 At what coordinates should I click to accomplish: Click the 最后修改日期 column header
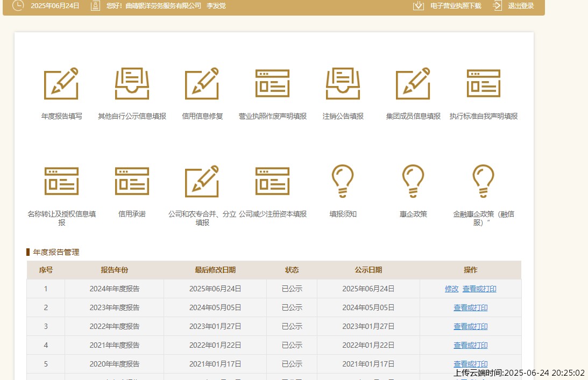pos(215,270)
